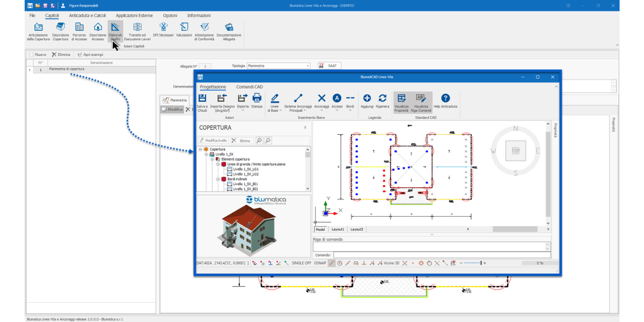This screenshot has height=322, width=644.
Task: Click the Allegato N° number field
Action: click(x=204, y=67)
